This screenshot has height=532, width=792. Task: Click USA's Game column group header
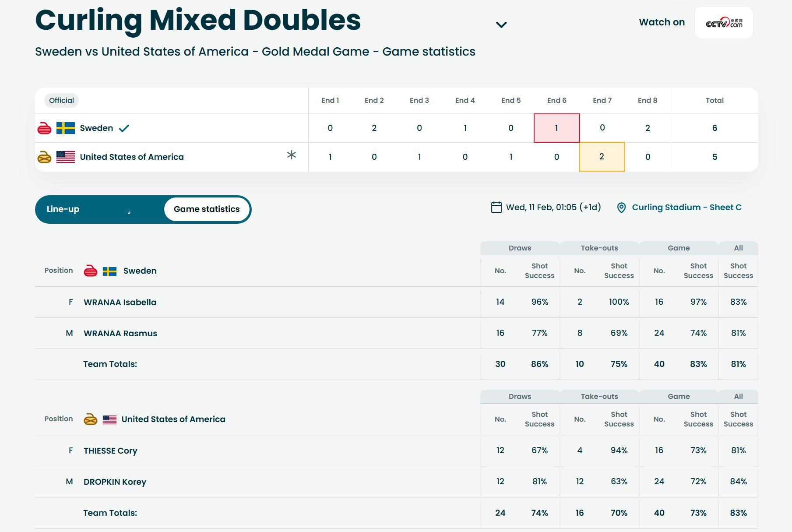[x=679, y=396]
